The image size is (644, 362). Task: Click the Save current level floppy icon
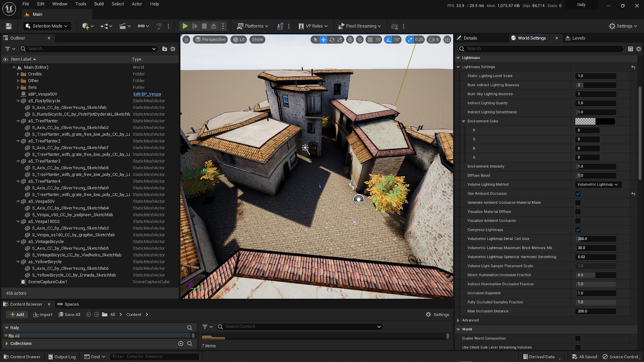(8, 26)
